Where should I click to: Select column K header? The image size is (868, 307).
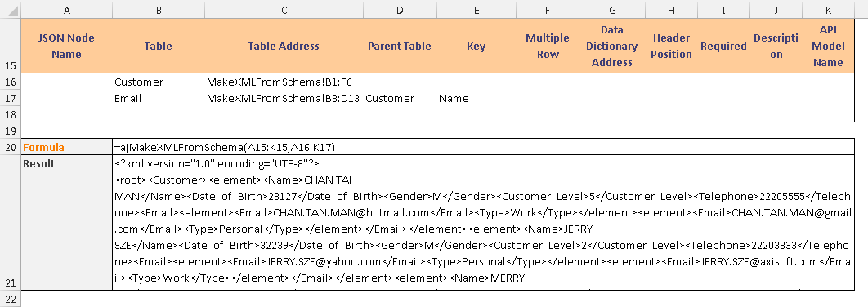[x=828, y=10]
